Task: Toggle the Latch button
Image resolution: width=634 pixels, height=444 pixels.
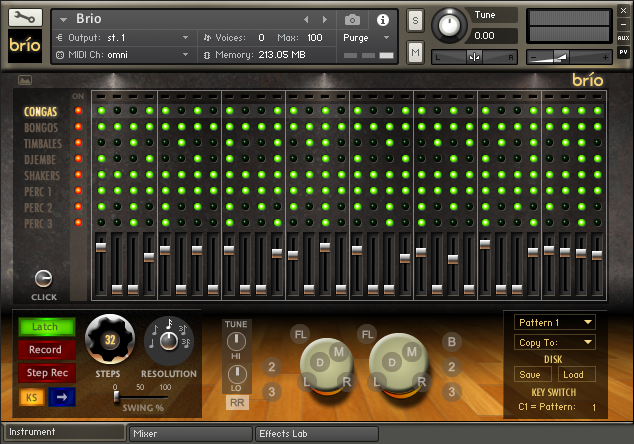Action: 46,327
